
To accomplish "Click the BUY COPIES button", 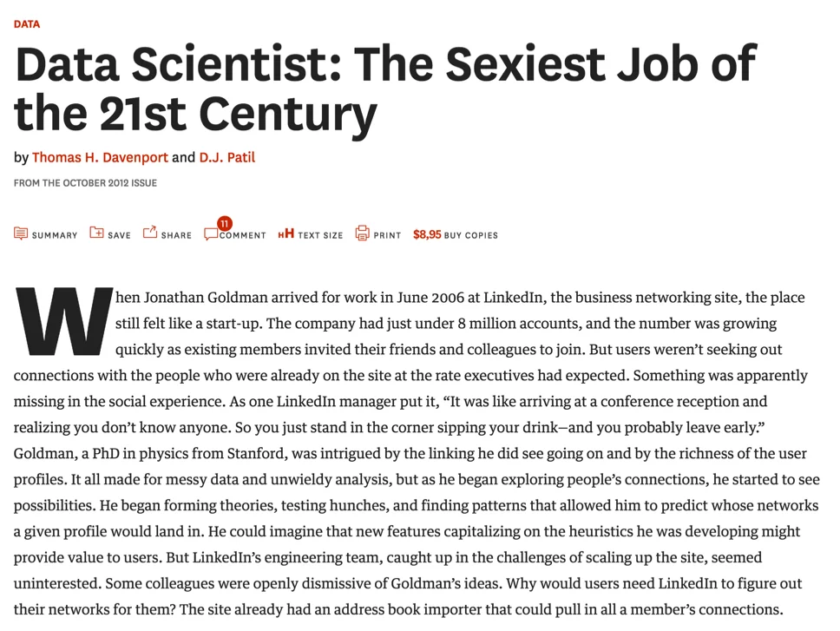I will 471,235.
